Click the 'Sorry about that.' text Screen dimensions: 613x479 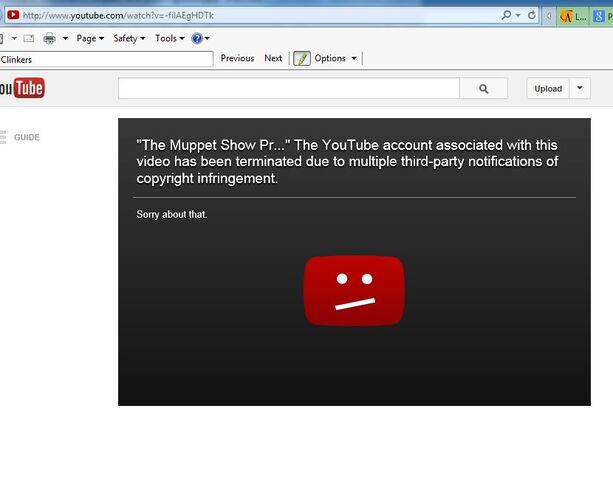point(172,214)
